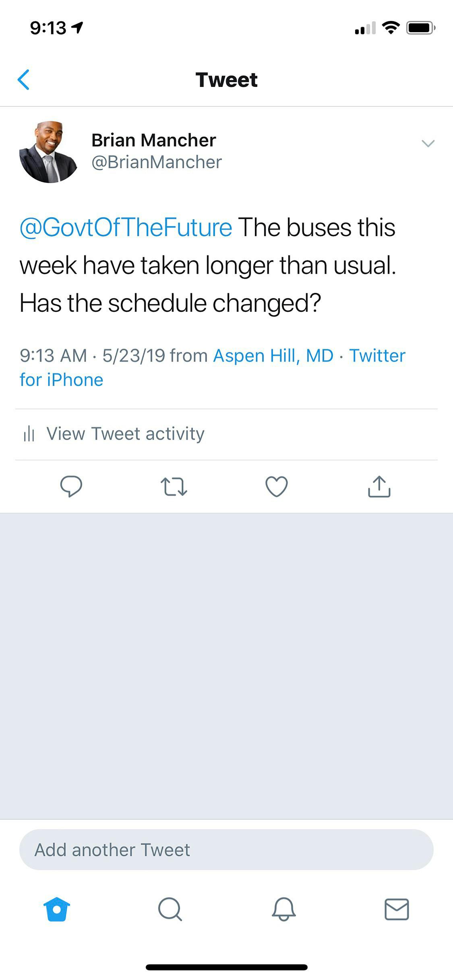
Task: Tap the share upload icon
Action: tap(379, 486)
